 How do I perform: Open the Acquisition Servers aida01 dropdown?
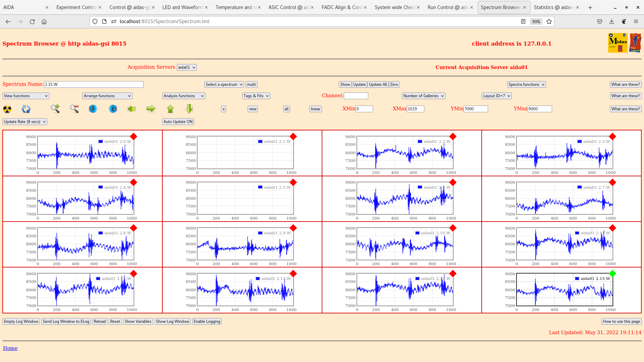[x=186, y=67]
